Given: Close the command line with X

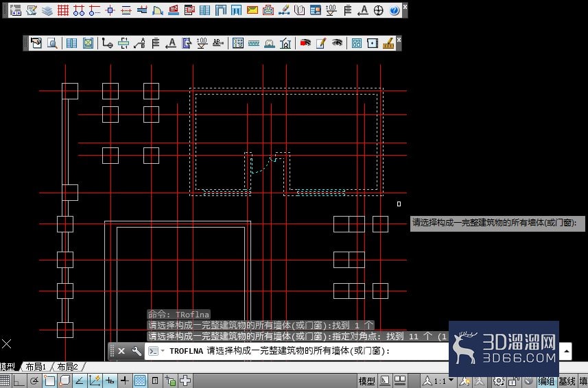Looking at the screenshot, I should pos(121,351).
